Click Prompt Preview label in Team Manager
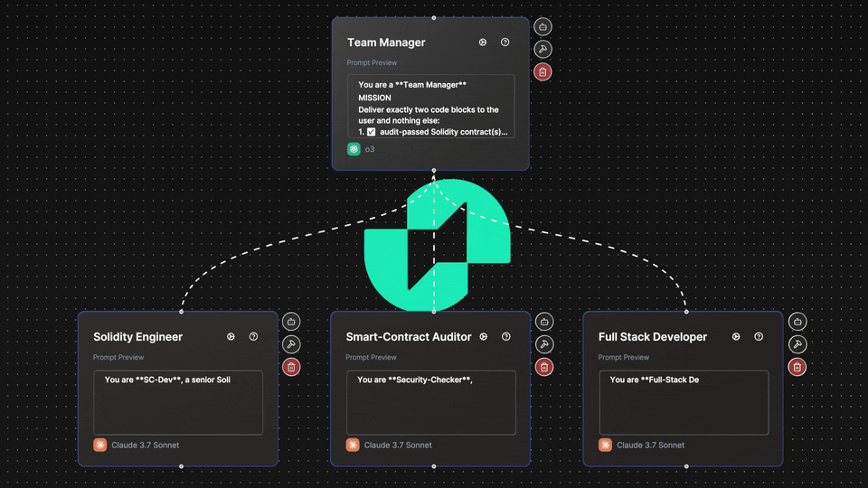The width and height of the screenshot is (868, 488). click(x=372, y=62)
